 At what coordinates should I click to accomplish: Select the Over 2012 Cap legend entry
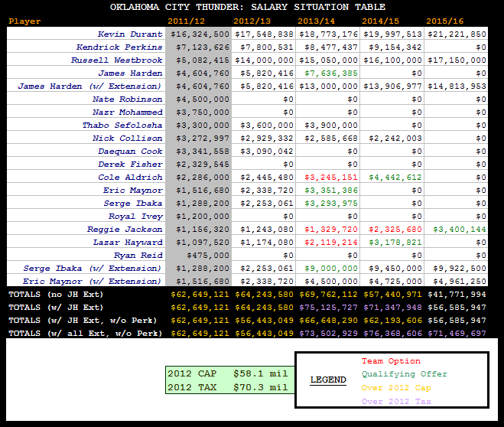(x=396, y=388)
